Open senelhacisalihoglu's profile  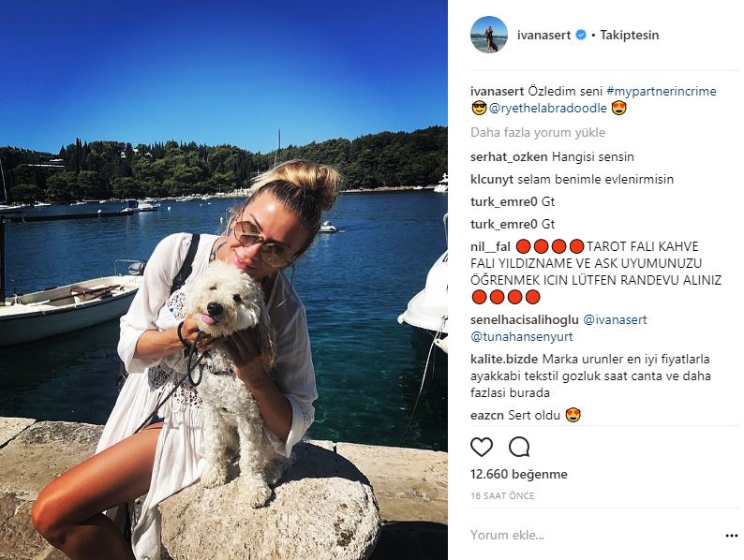(525, 320)
